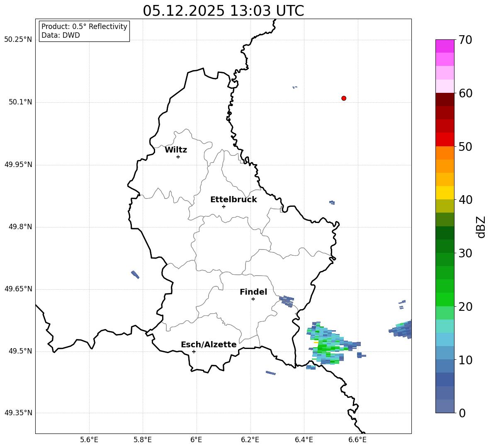491x448 pixels.
Task: Click the 20 tick on the colorbar
Action: pos(465,307)
